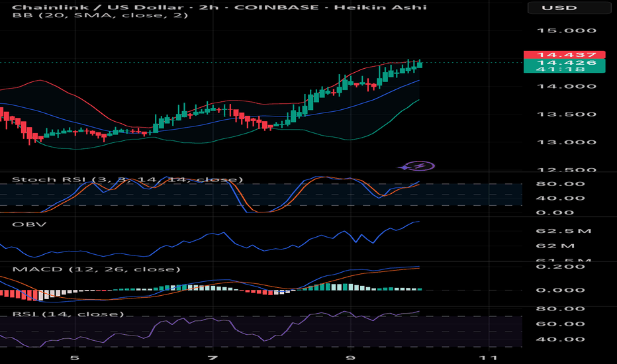Viewport: 617px width, 364px height.
Task: Click the MACD 0.200 scale value
Action: [561, 267]
